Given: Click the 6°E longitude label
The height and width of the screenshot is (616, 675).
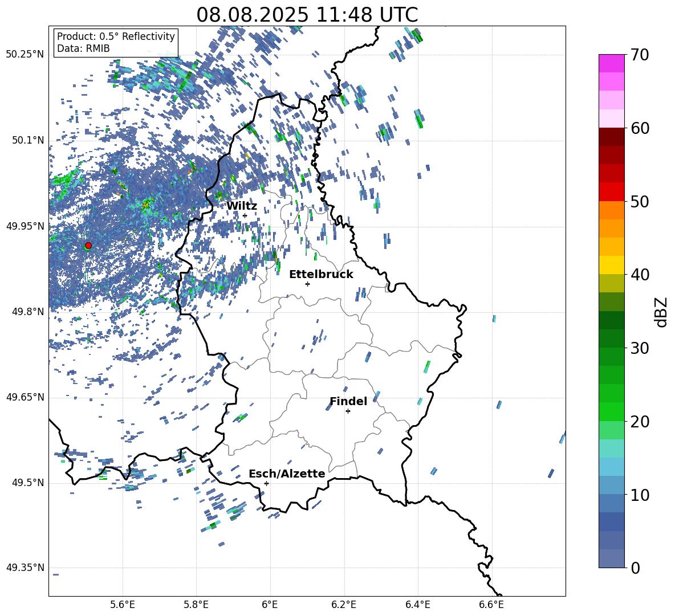Looking at the screenshot, I should [270, 605].
